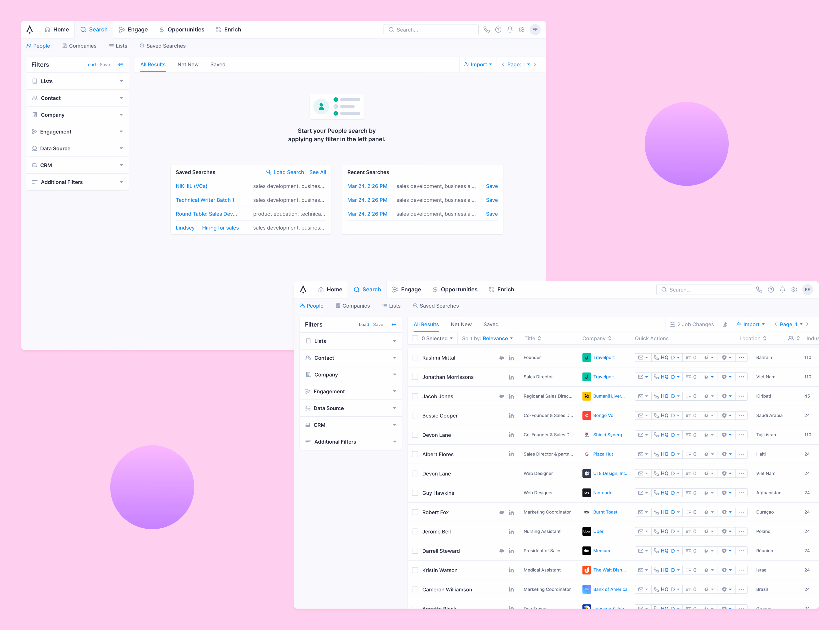Open the help icon in front window

770,289
